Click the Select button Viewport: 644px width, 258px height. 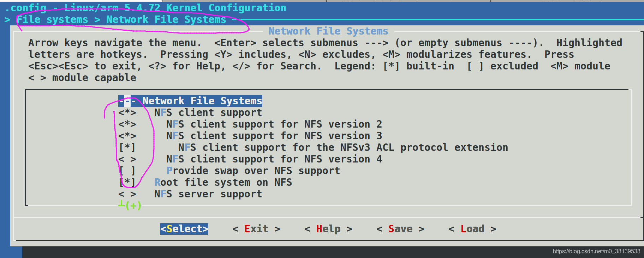point(184,229)
